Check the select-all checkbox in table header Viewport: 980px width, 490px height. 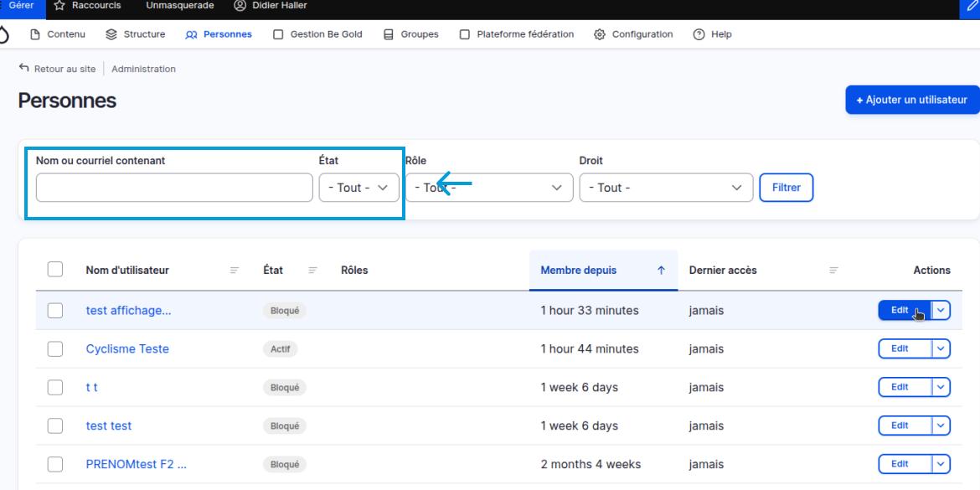(x=55, y=270)
